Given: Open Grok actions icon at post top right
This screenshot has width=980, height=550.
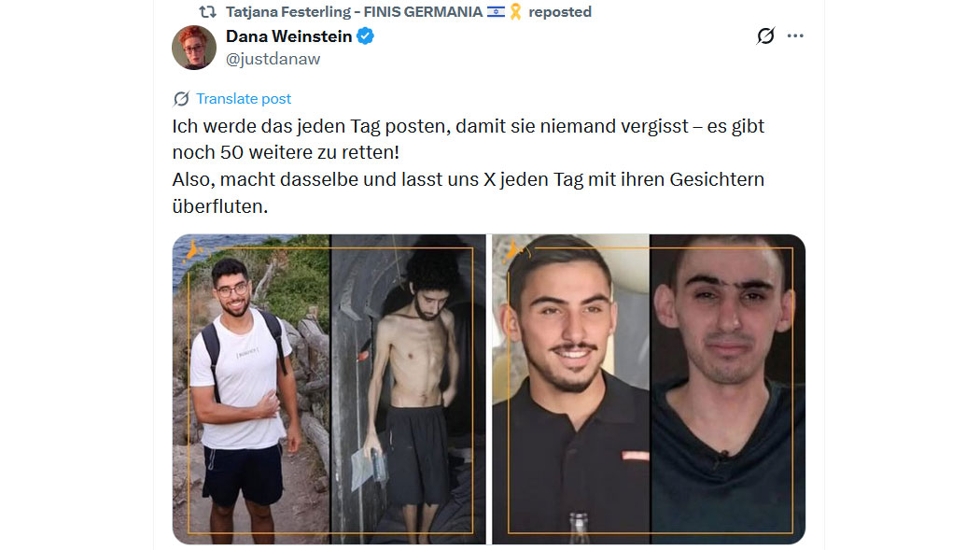Looking at the screenshot, I should (x=765, y=36).
